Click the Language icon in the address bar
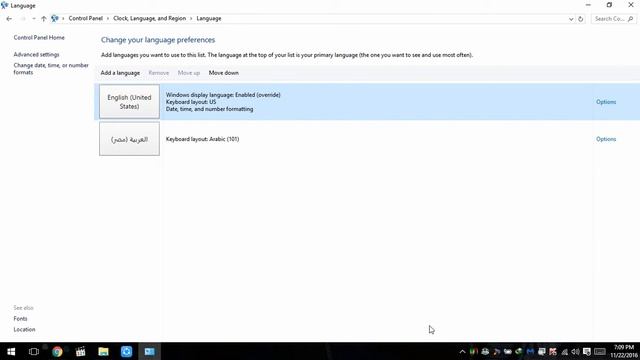The height and width of the screenshot is (360, 640). click(55, 18)
